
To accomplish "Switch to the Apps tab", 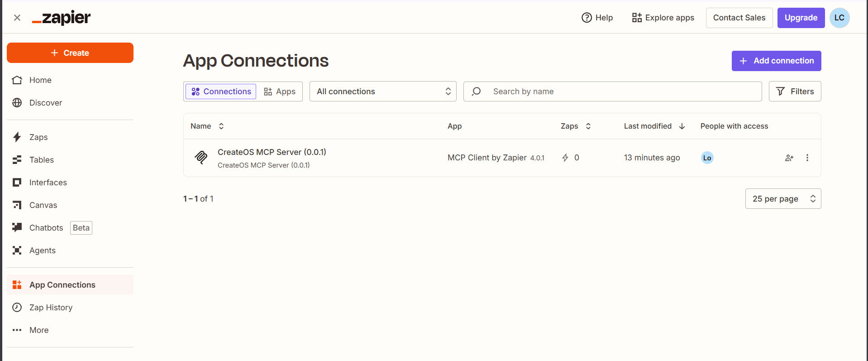I will click(x=280, y=91).
